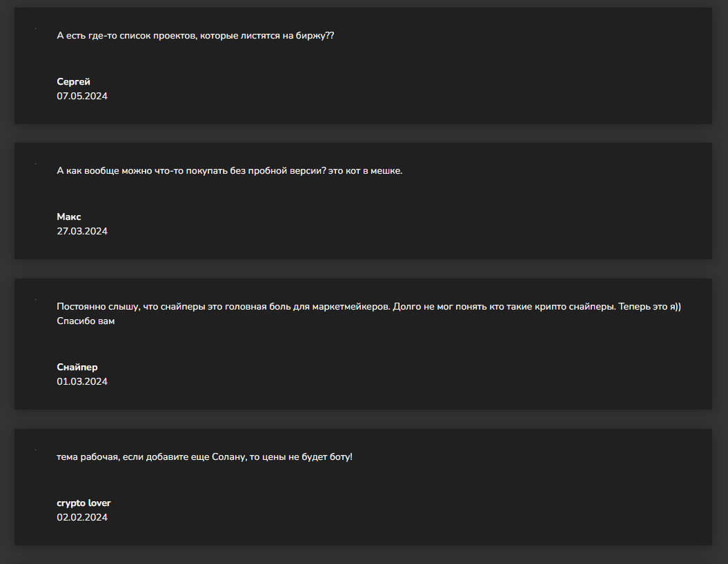Image resolution: width=728 pixels, height=564 pixels.
Task: Click the author name Сергей
Action: (x=73, y=82)
